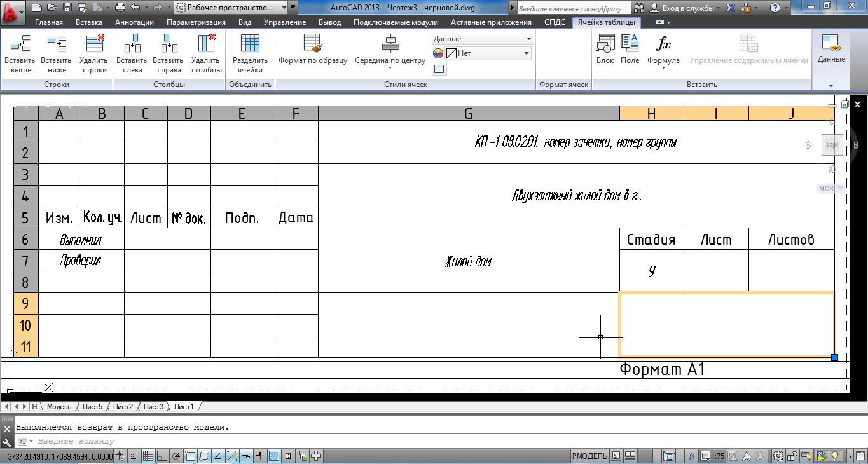
Task: Click the Save As icon in quick access toolbar
Action: (82, 8)
